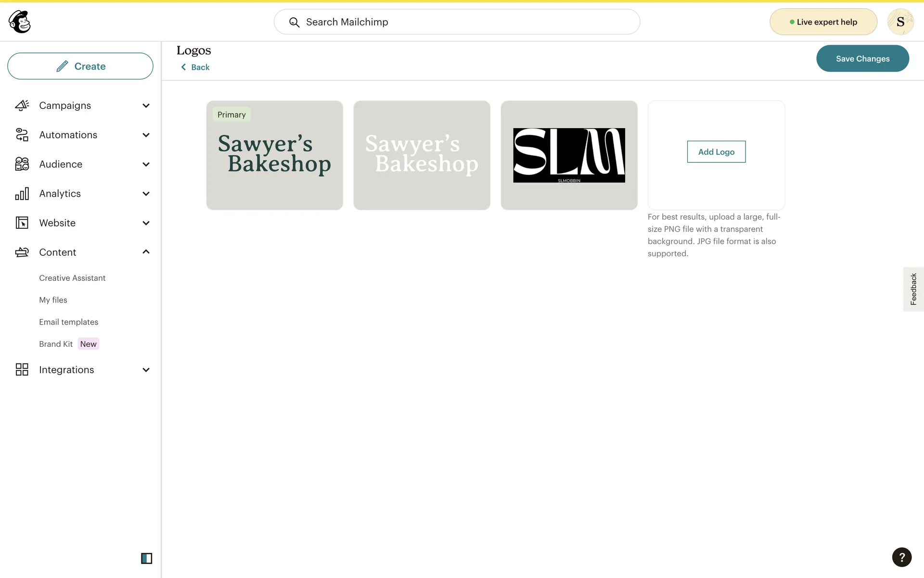The width and height of the screenshot is (924, 578).
Task: Collapse the sidebar with panel toggle icon
Action: tap(146, 558)
